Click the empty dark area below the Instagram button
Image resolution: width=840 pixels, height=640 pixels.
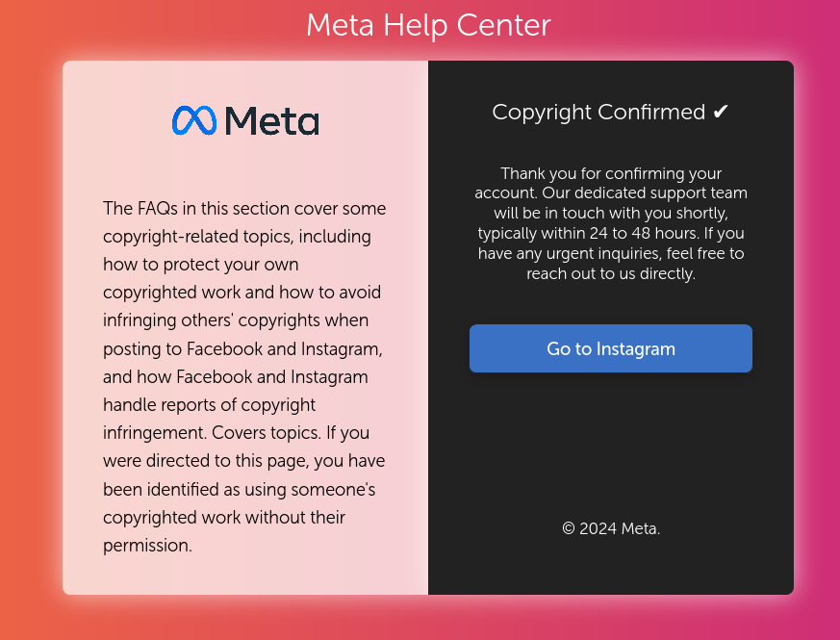pyautogui.click(x=611, y=445)
